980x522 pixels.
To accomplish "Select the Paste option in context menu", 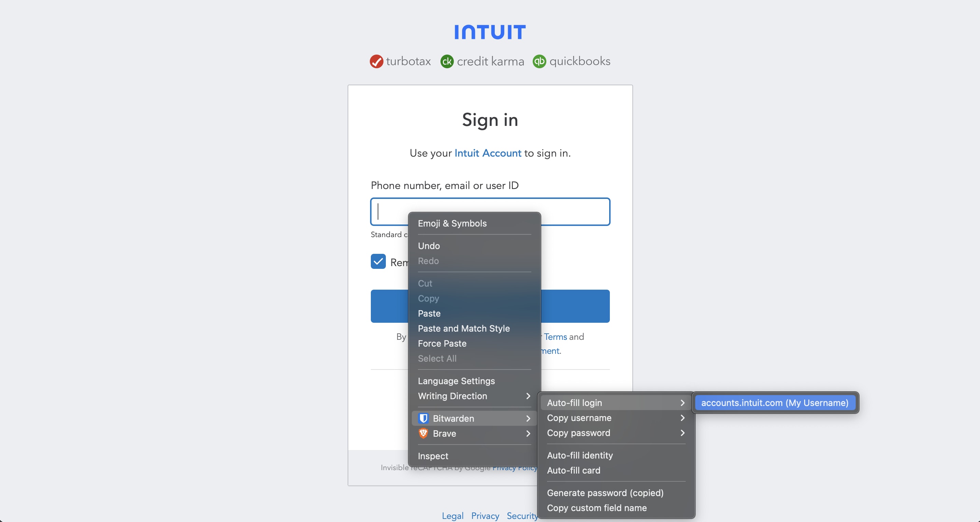I will click(429, 313).
